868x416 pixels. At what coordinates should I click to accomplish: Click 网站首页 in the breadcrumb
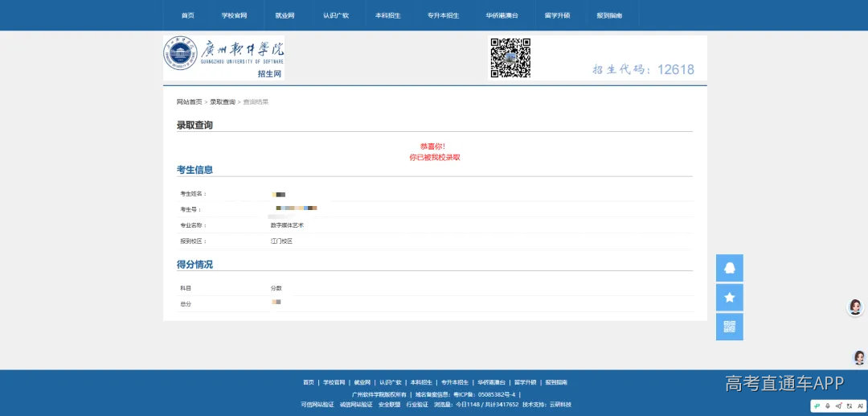coord(190,102)
